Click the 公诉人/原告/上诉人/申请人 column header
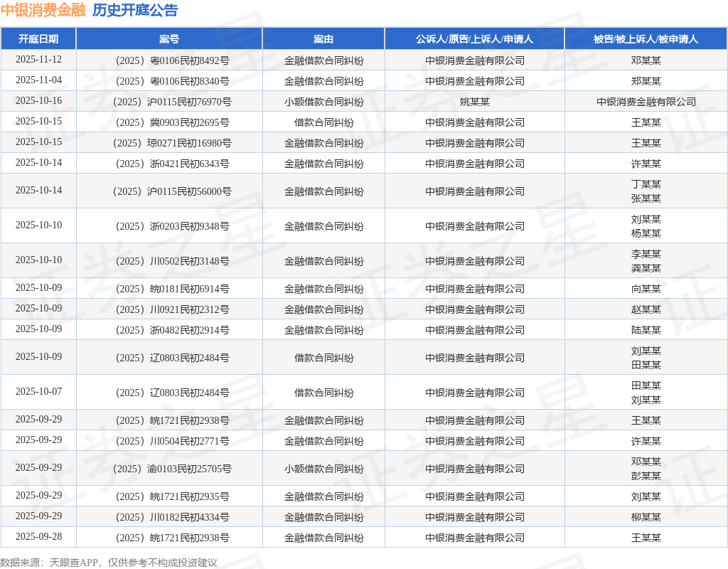Screen dimensions: 728x569 coord(474,39)
